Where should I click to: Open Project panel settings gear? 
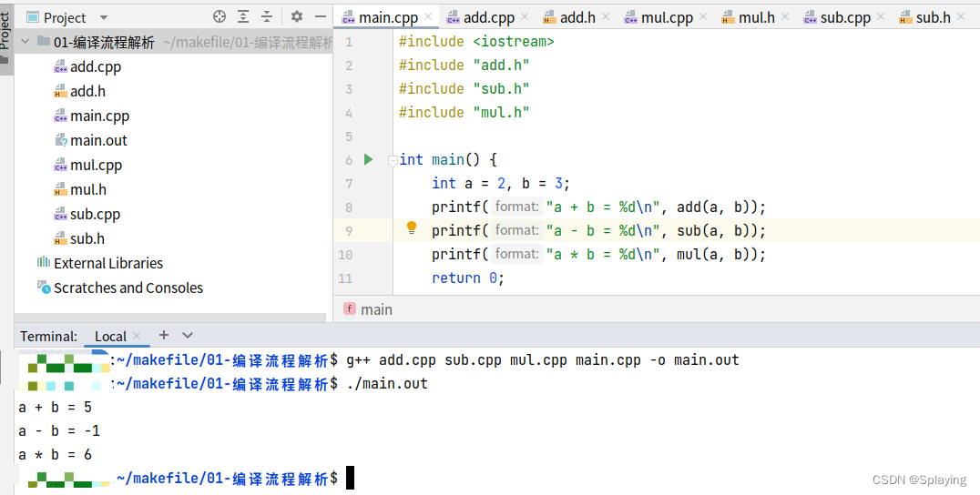coord(297,17)
